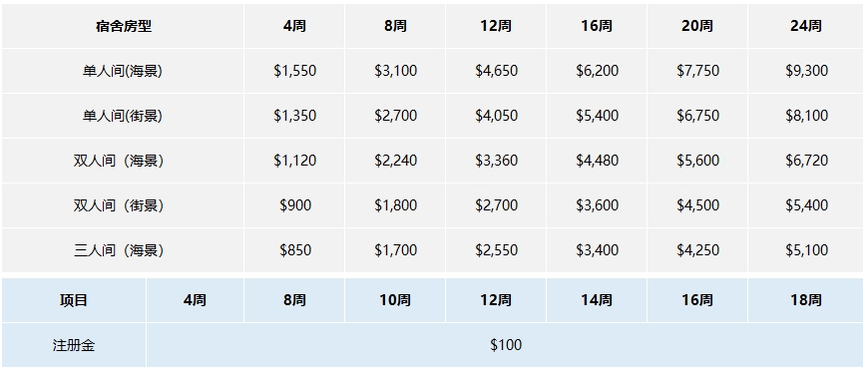Click the 24周 column header in top table

(806, 26)
